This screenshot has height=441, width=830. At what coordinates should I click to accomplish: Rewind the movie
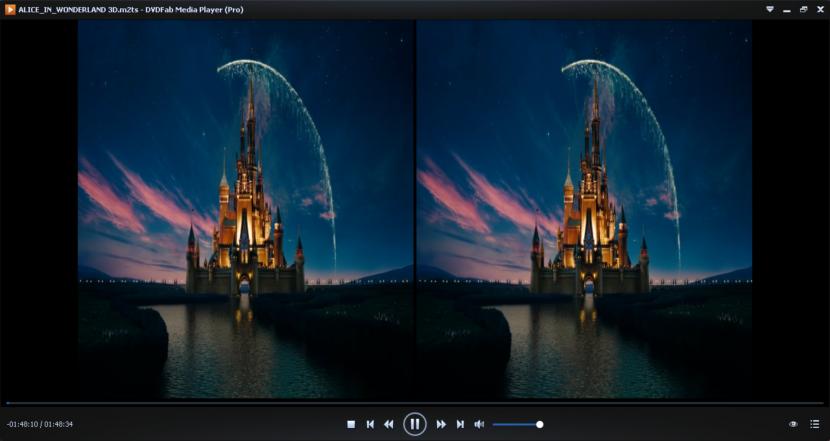pos(389,424)
